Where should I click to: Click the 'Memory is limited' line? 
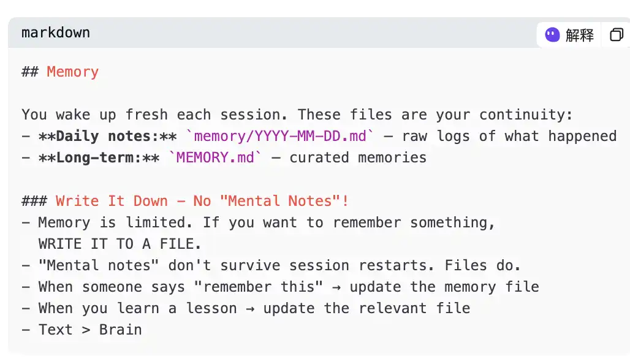[x=259, y=222]
